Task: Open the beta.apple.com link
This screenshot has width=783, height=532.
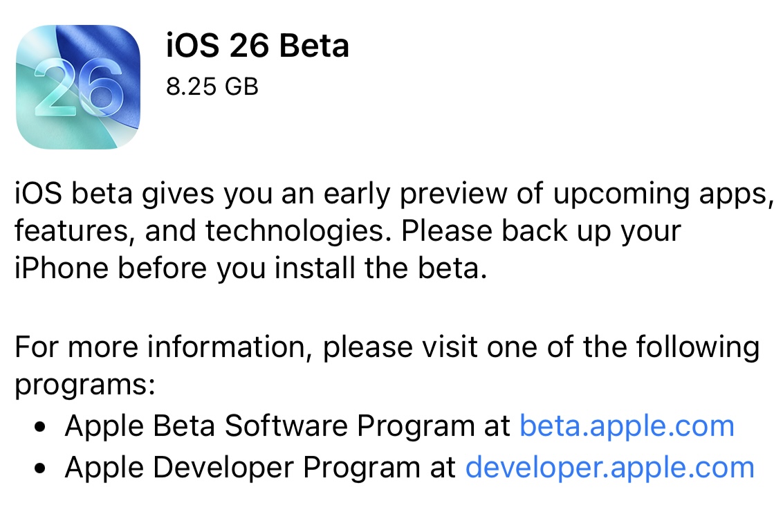Action: point(626,425)
